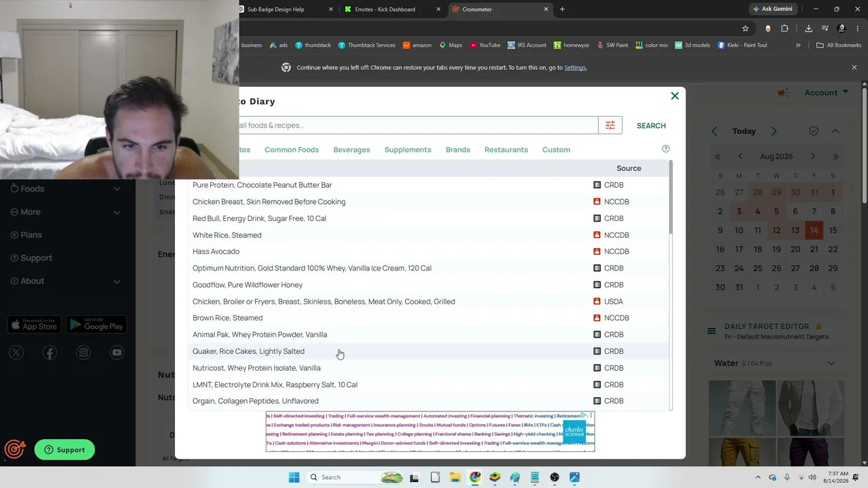Switch to the Supplements tab
868x488 pixels.
point(408,150)
